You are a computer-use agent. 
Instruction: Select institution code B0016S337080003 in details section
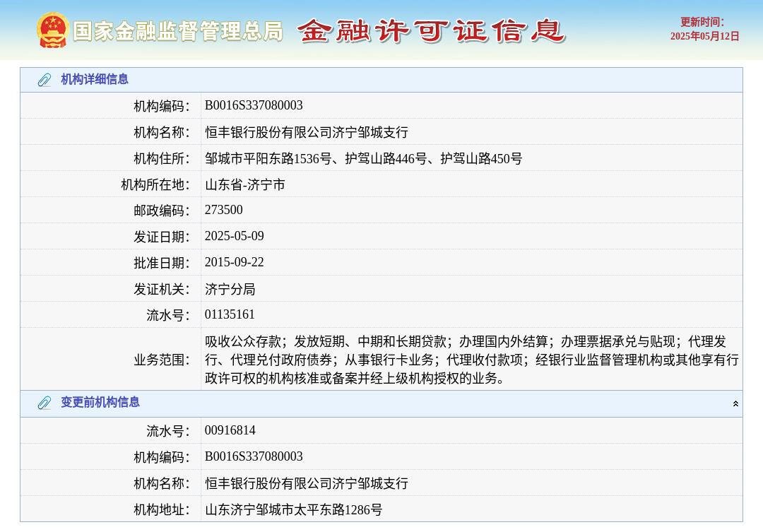254,105
